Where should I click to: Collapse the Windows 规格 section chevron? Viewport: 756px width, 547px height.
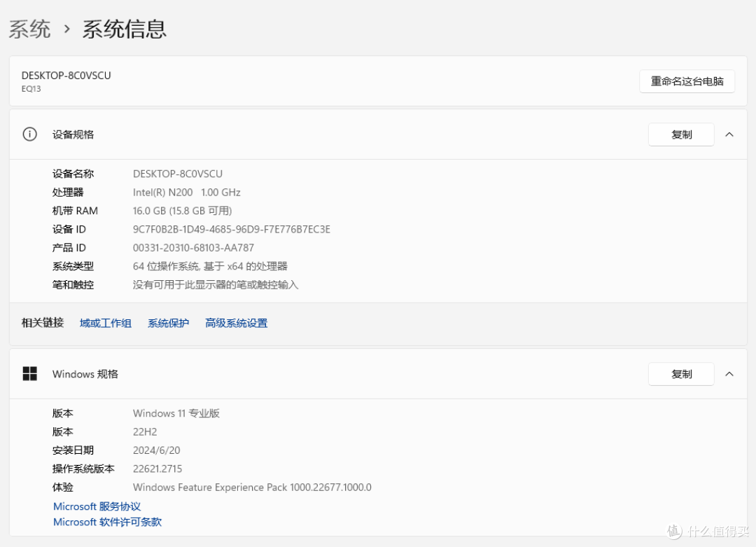729,374
